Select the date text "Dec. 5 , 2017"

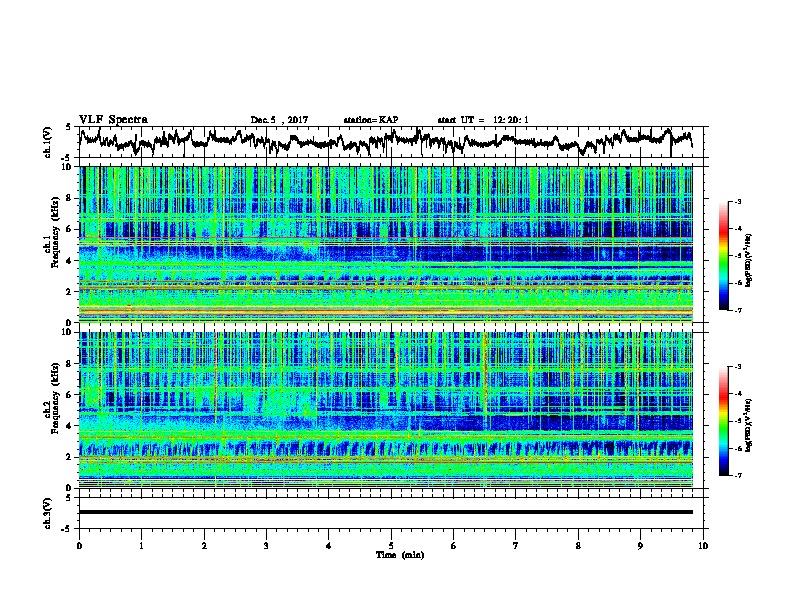point(279,120)
